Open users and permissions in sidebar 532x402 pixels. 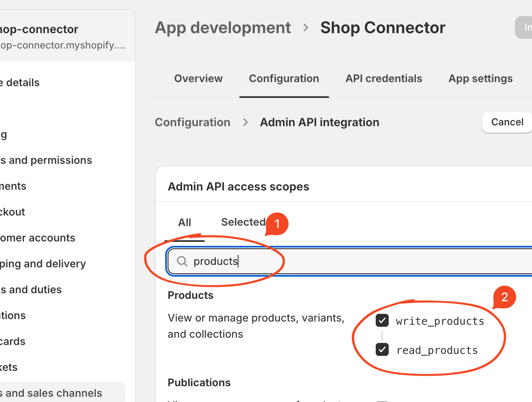46,160
